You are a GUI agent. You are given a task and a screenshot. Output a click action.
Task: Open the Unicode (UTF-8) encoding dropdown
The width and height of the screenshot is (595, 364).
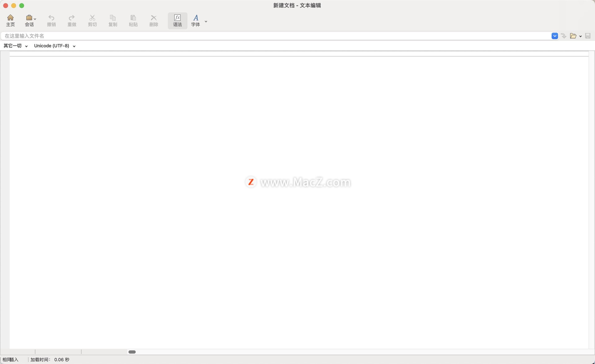tap(55, 46)
